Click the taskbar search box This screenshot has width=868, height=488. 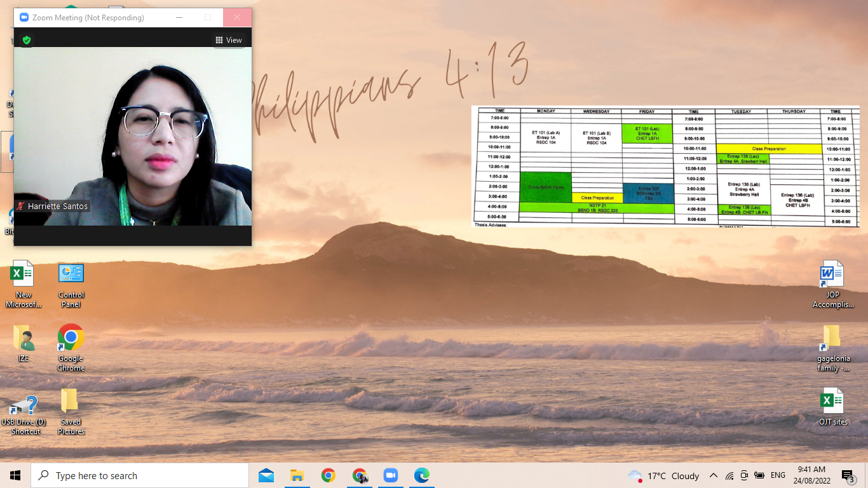point(140,475)
